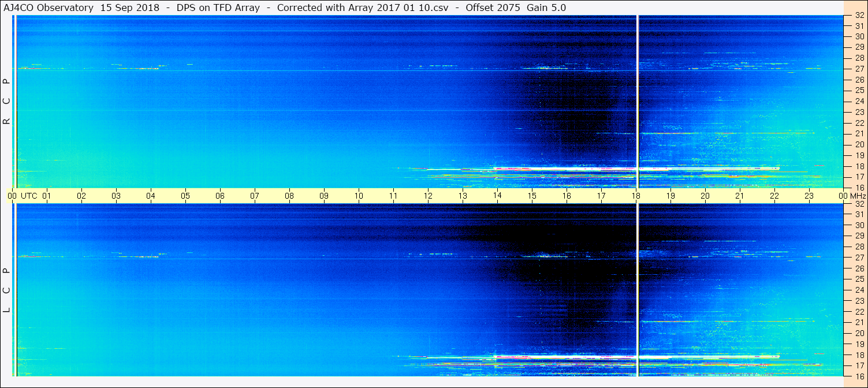The image size is (868, 388).
Task: Click the 20 hour label
Action: pos(705,196)
